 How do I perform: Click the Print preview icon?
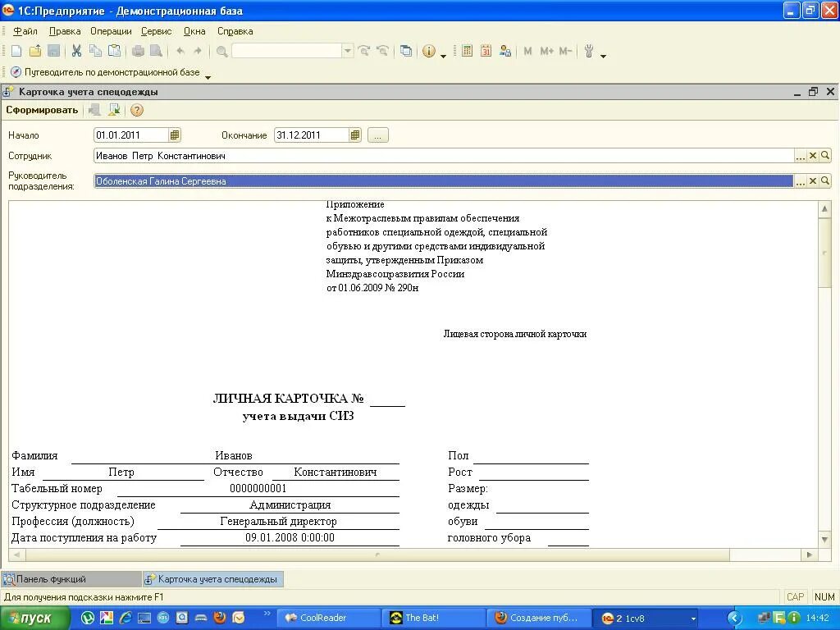pos(157,51)
